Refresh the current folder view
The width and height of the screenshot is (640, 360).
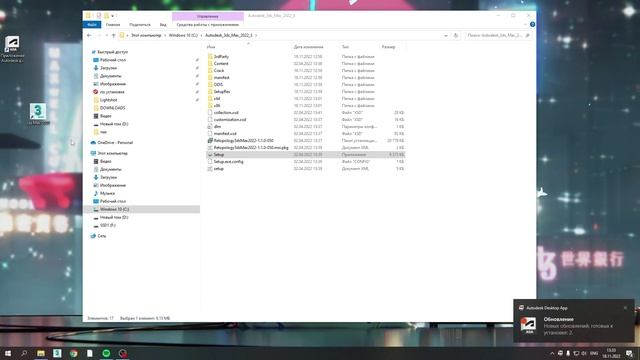[456, 36]
